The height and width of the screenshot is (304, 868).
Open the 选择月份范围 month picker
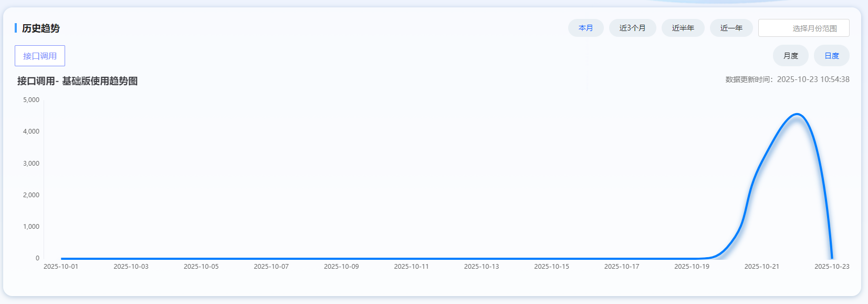click(803, 28)
